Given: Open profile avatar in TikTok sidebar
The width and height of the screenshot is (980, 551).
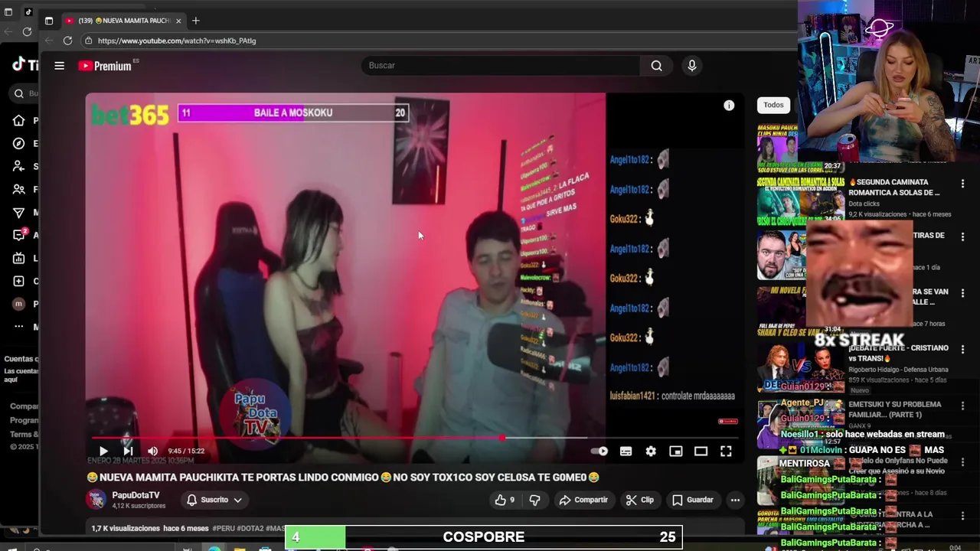Looking at the screenshot, I should pos(18,304).
